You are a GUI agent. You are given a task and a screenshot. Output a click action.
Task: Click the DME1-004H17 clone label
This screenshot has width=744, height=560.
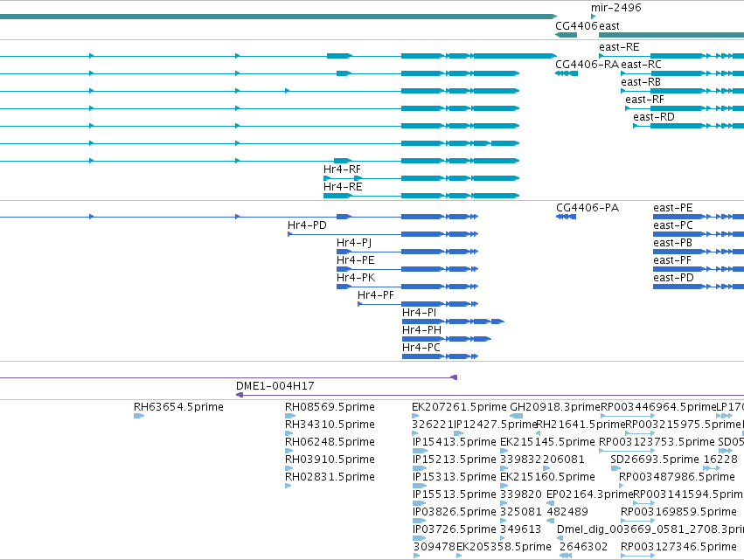(275, 386)
